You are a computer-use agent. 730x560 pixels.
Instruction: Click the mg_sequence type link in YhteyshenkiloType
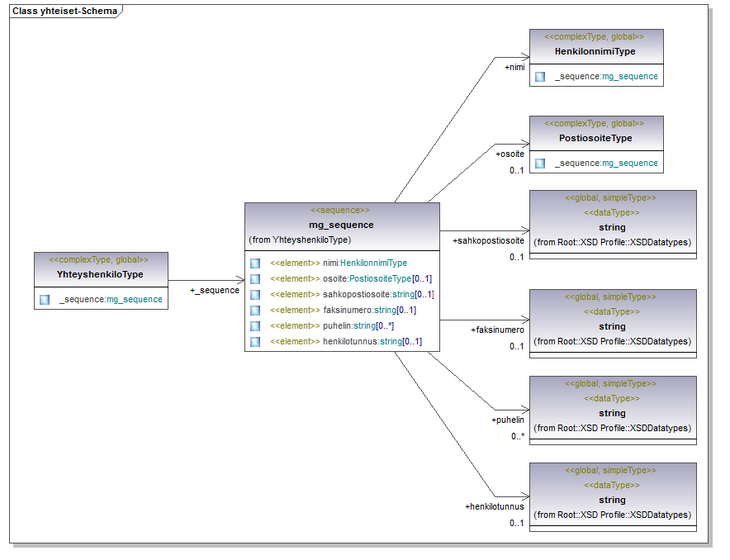coord(134,299)
